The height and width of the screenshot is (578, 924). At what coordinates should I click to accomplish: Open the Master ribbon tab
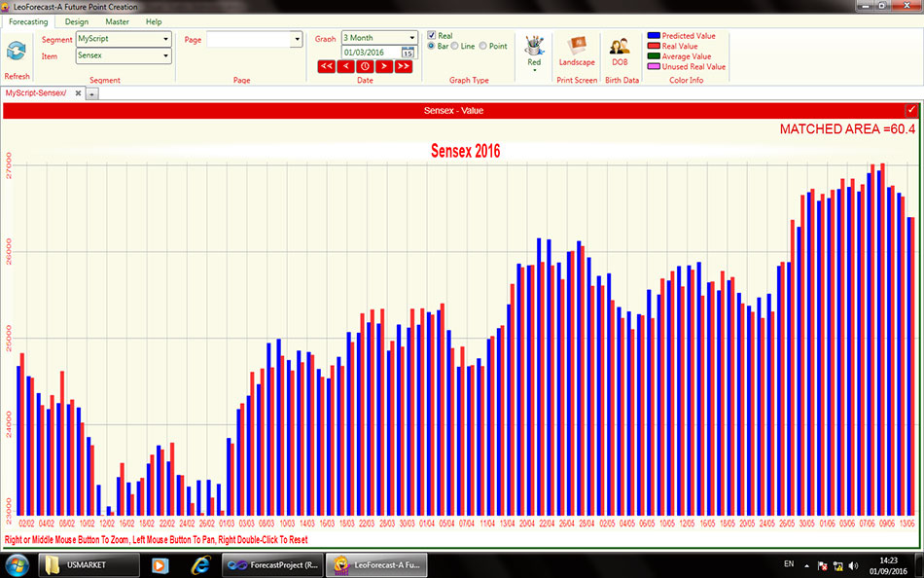click(x=118, y=21)
